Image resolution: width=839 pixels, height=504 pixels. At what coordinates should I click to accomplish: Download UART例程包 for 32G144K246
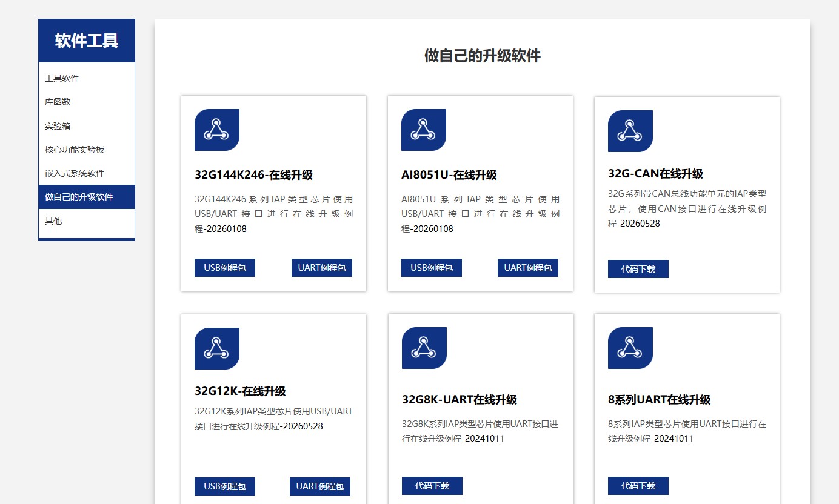tap(322, 268)
